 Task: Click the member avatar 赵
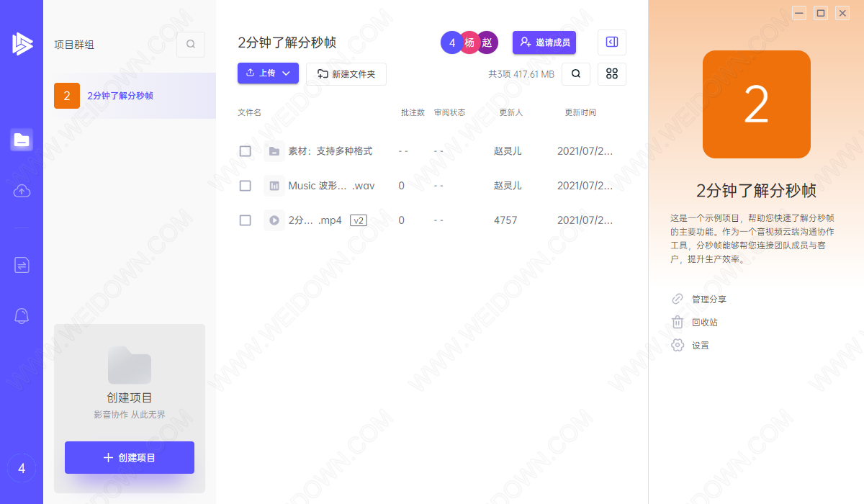coord(487,42)
